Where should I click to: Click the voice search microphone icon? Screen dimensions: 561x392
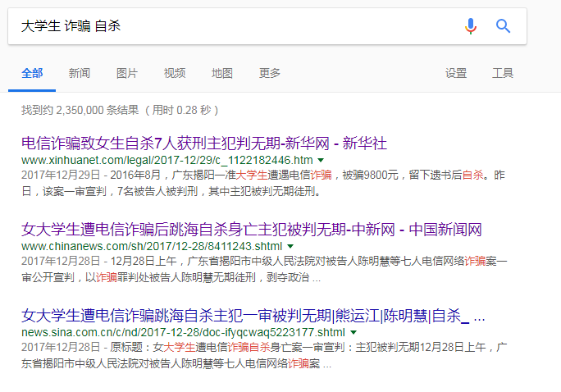pyautogui.click(x=471, y=26)
